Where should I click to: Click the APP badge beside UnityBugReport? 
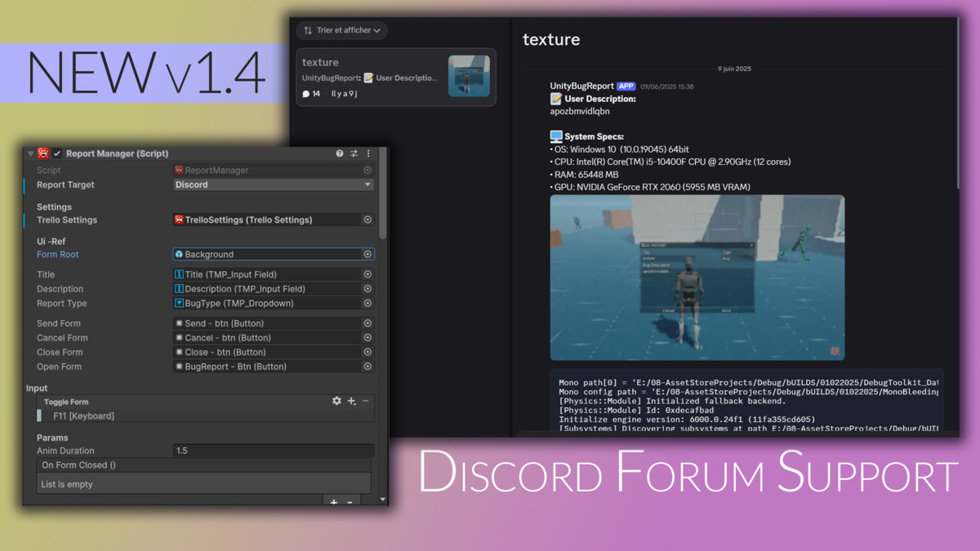click(x=626, y=86)
